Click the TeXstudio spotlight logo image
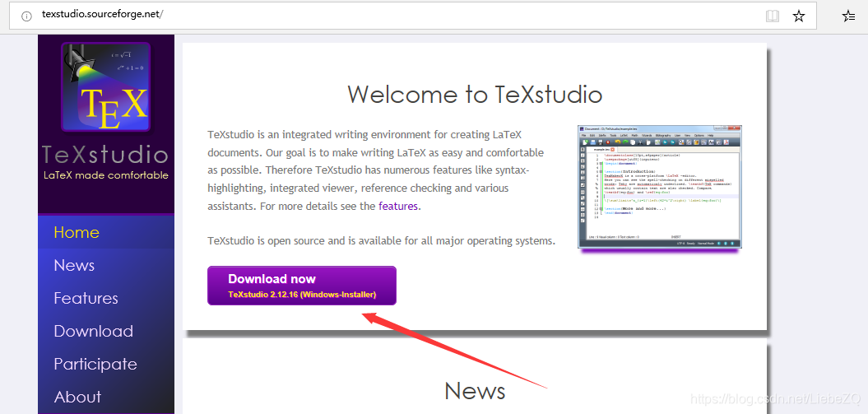This screenshot has width=868, height=414. [106, 87]
